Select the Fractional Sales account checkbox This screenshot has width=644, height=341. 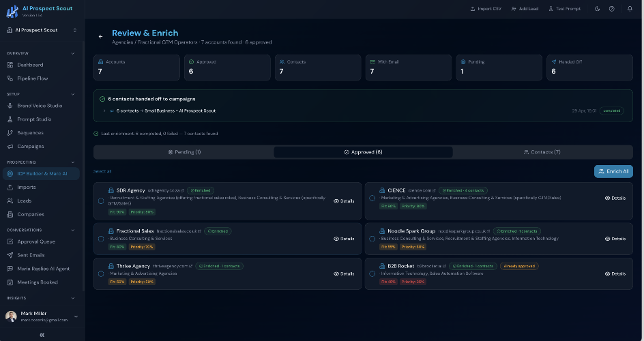(x=101, y=239)
